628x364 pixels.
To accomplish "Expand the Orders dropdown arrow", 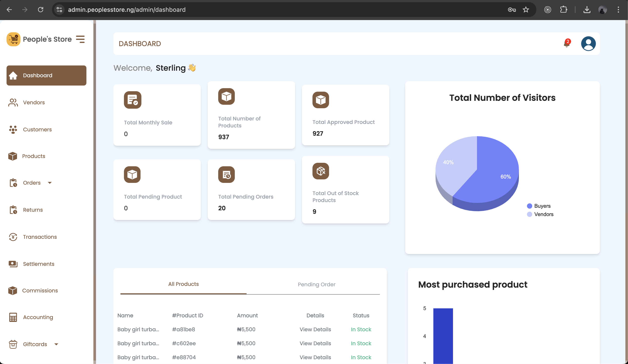I will click(x=50, y=183).
